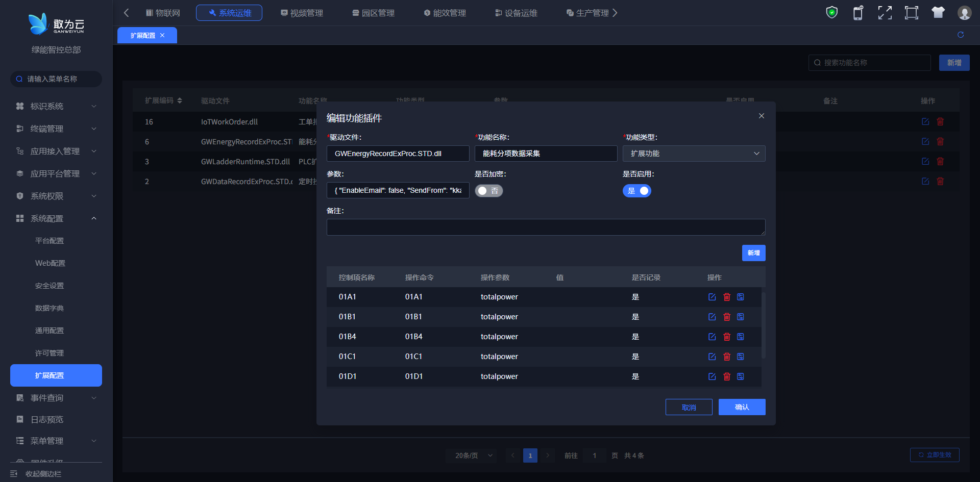The width and height of the screenshot is (980, 482).
Task: Open the 功能类型 dropdown
Action: 694,154
